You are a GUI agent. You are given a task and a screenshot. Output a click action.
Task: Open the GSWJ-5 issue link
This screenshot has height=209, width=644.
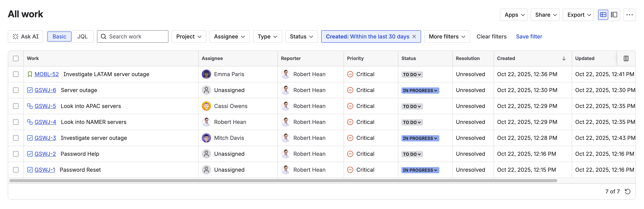[45, 106]
